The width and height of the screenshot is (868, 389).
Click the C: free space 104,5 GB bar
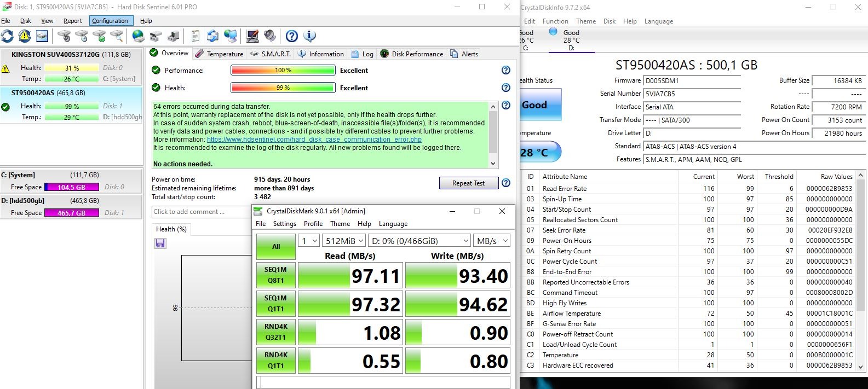pos(71,187)
